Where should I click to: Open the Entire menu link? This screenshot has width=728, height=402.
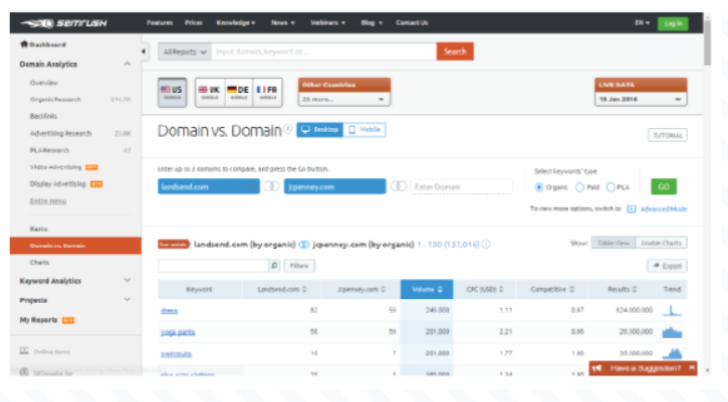tap(48, 201)
